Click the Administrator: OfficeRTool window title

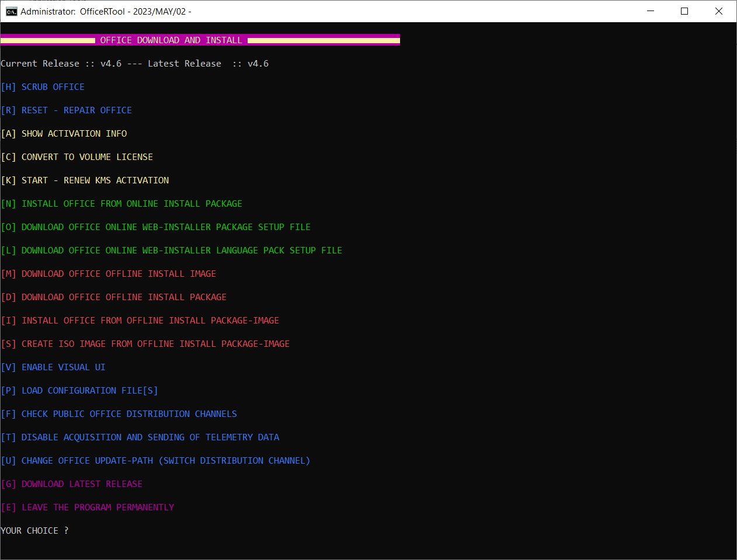[x=106, y=11]
